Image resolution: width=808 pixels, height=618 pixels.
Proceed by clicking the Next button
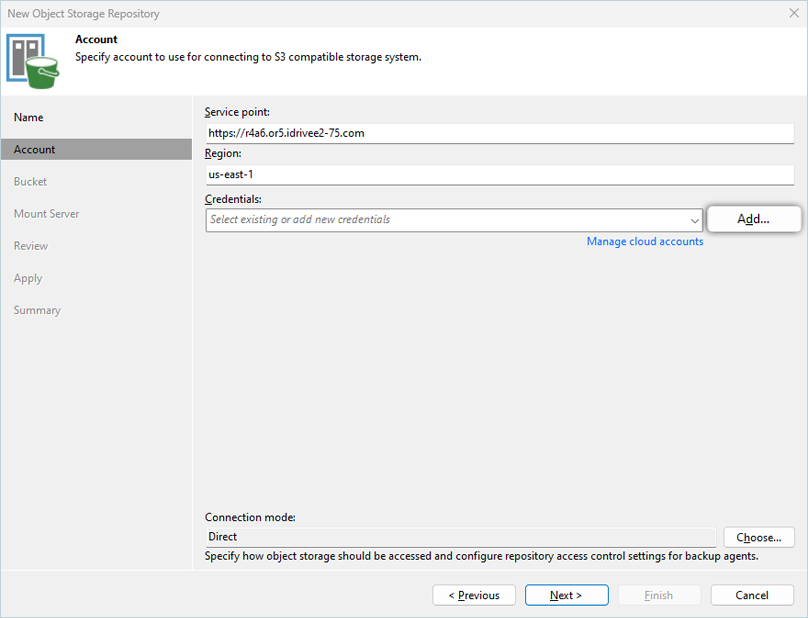566,595
